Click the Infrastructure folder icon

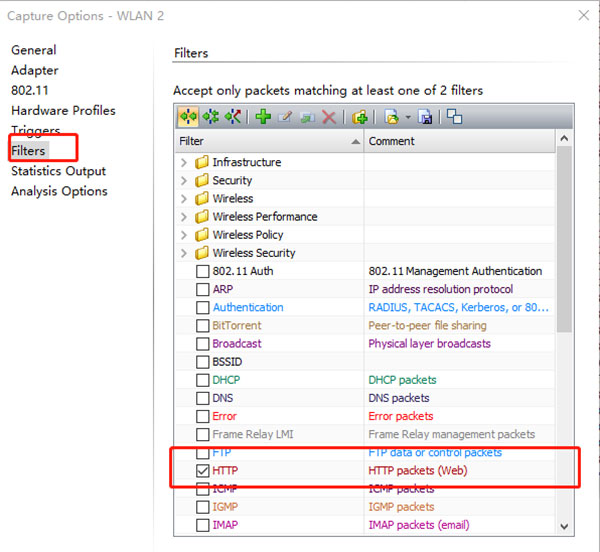point(202,162)
